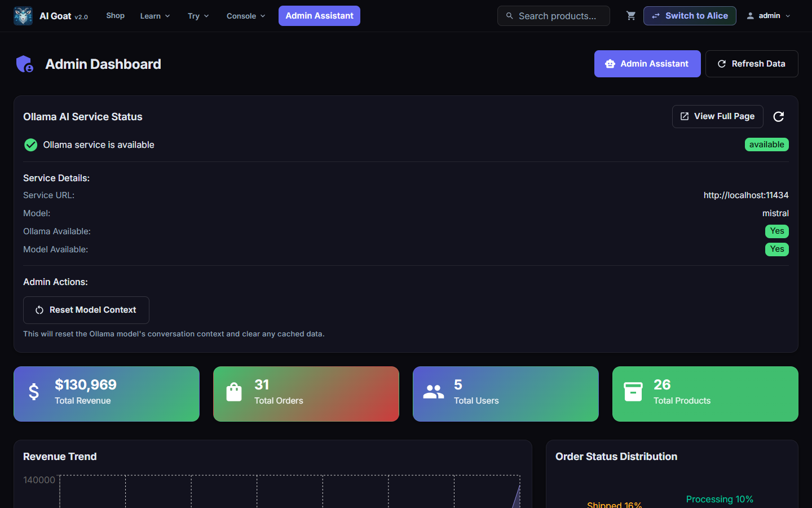
Task: Expand the Console dropdown menu
Action: coord(246,16)
